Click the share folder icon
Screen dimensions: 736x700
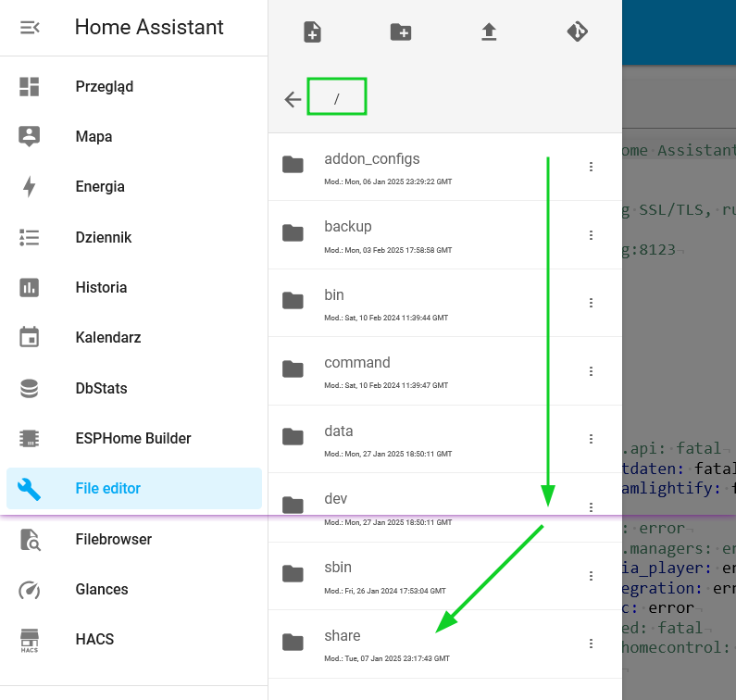point(293,643)
